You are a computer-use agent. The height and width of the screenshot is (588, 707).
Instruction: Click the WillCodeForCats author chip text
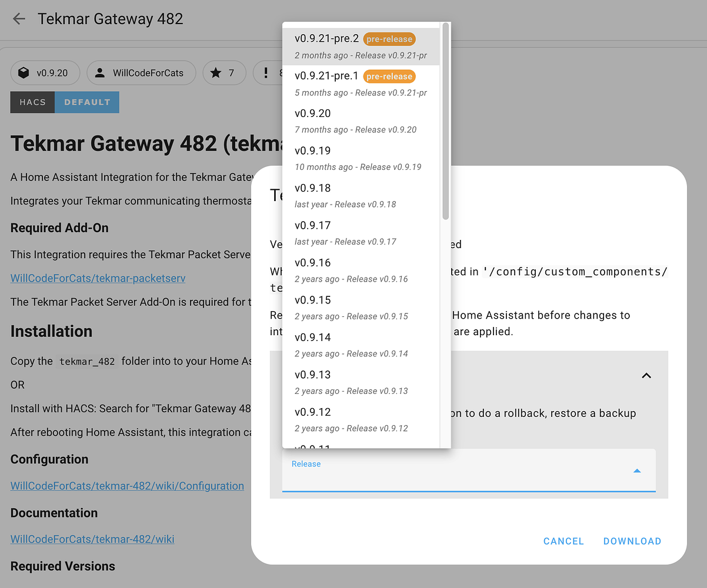(148, 73)
